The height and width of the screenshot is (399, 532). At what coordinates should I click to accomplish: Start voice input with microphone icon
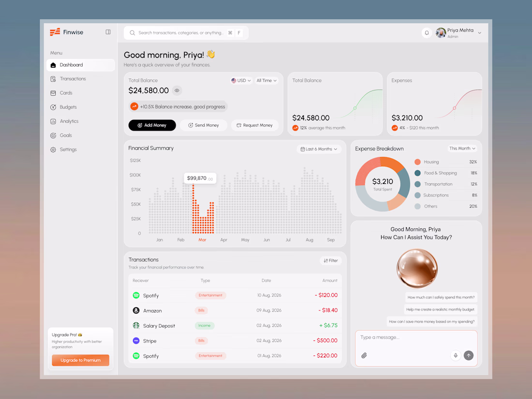pos(456,355)
